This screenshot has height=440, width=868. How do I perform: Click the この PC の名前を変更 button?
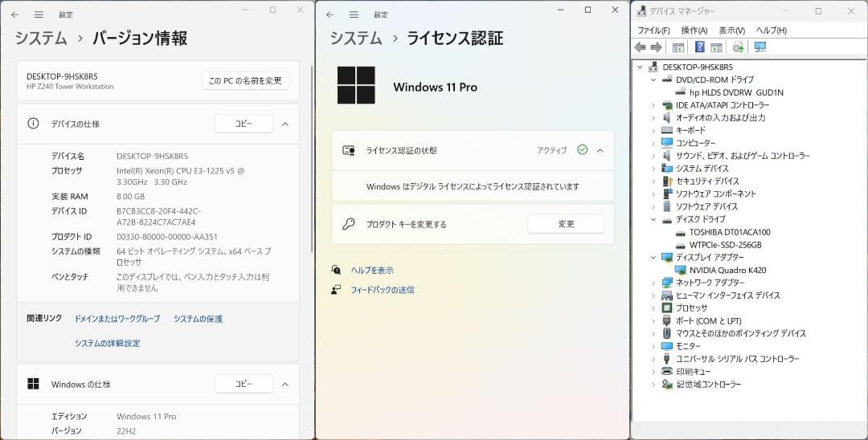245,81
